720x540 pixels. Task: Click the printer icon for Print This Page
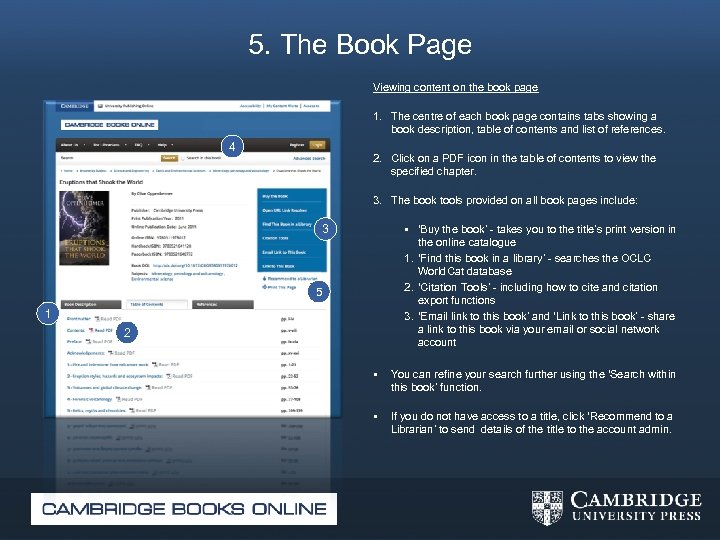[x=264, y=287]
